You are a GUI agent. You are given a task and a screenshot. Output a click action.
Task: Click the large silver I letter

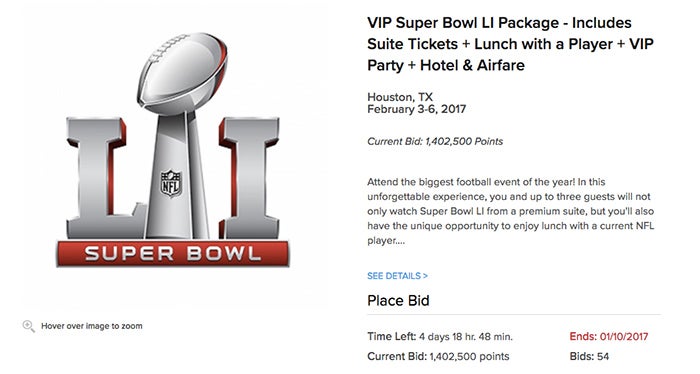pos(249,178)
